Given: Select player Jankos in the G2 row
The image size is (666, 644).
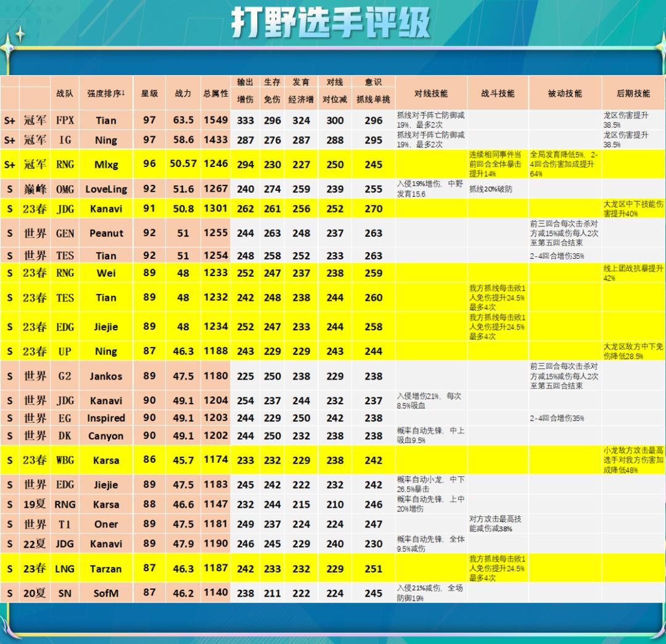Looking at the screenshot, I should point(105,376).
